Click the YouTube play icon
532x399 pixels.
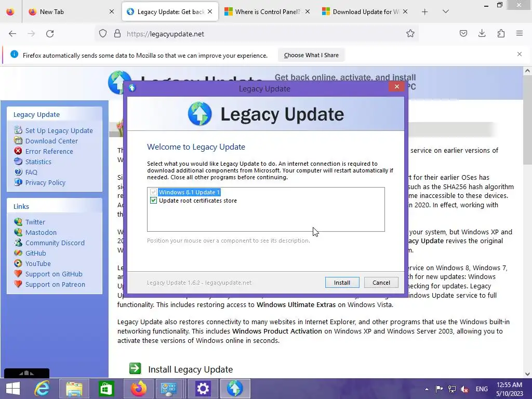pos(18,263)
